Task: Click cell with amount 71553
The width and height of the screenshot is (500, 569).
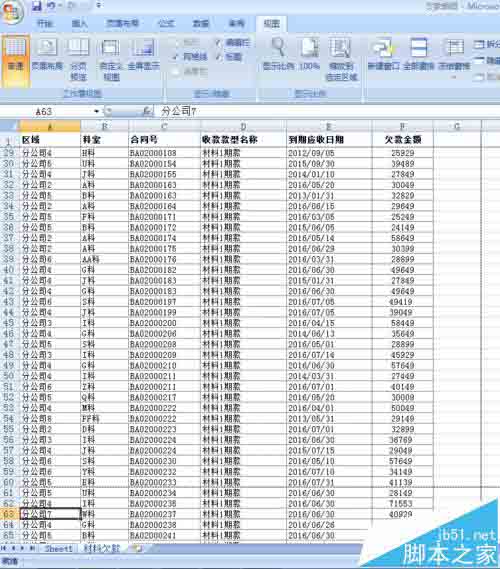Action: click(402, 504)
